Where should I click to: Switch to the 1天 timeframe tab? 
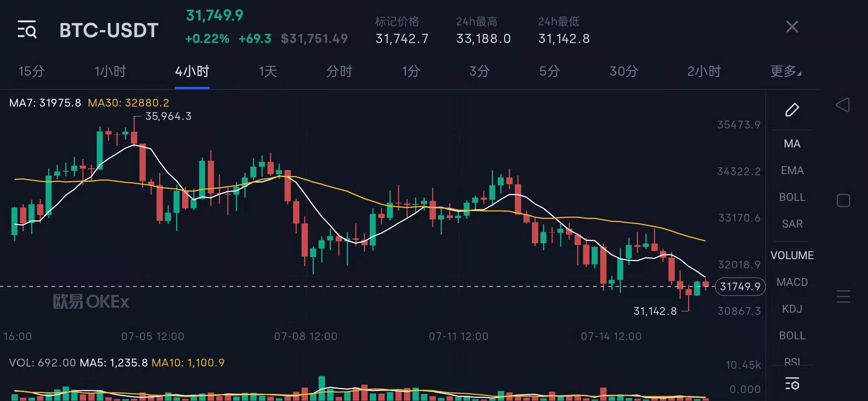point(268,71)
